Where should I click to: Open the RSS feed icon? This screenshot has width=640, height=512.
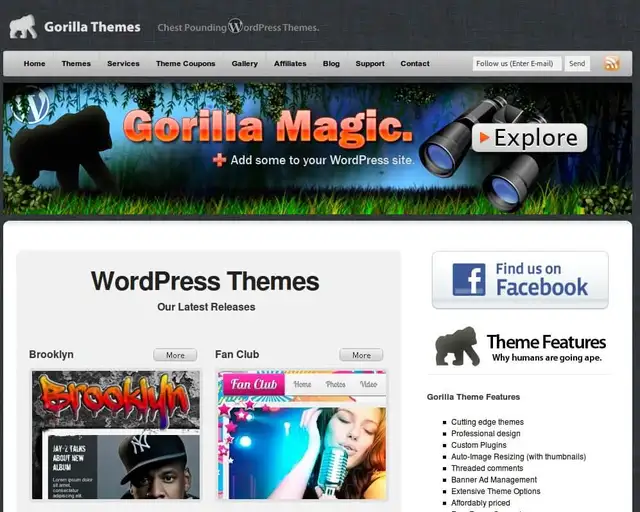click(x=611, y=63)
